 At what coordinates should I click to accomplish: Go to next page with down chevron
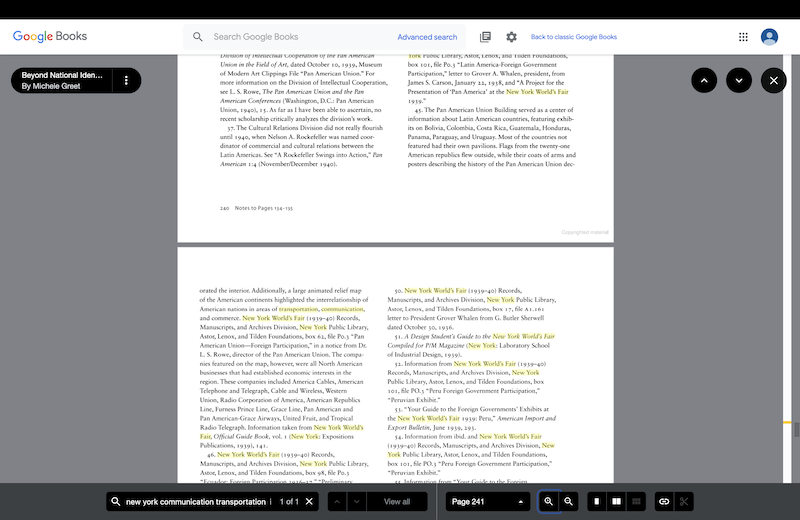click(738, 80)
